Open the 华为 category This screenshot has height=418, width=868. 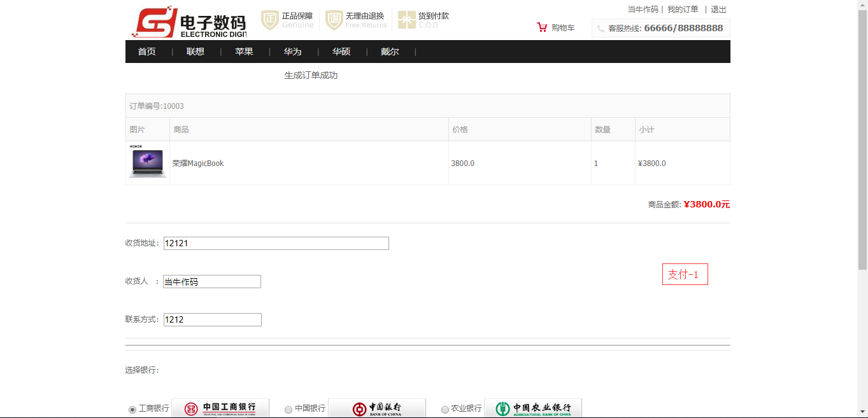click(292, 52)
